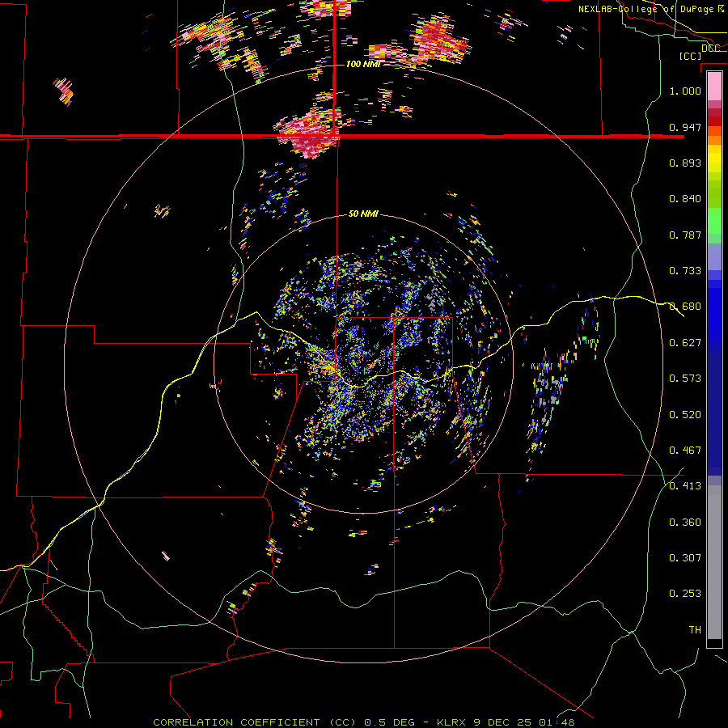Click the 0.5 DEG elevation text
This screenshot has height=728, width=728.
(389, 722)
